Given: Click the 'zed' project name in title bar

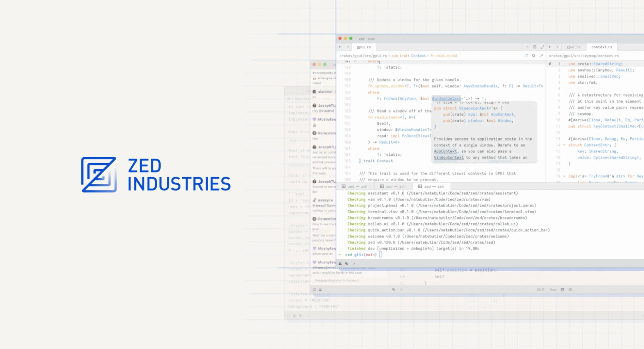Looking at the screenshot, I should tap(361, 39).
